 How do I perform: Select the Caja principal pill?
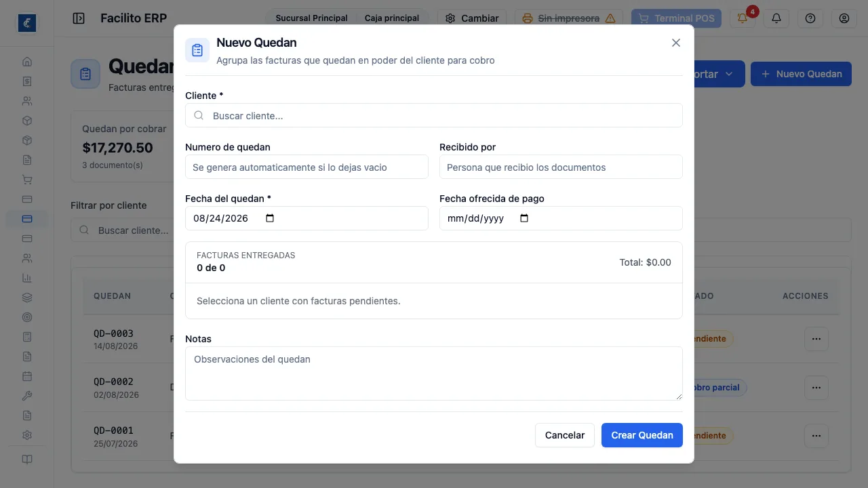tap(392, 18)
